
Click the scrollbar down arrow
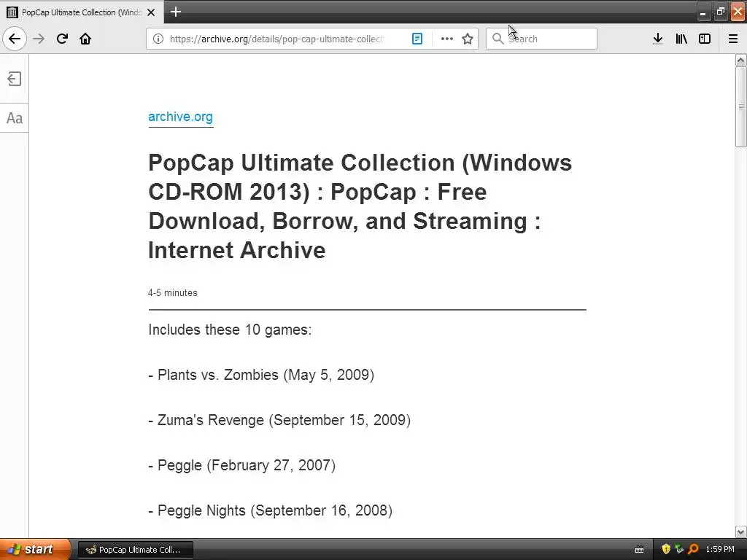740,532
